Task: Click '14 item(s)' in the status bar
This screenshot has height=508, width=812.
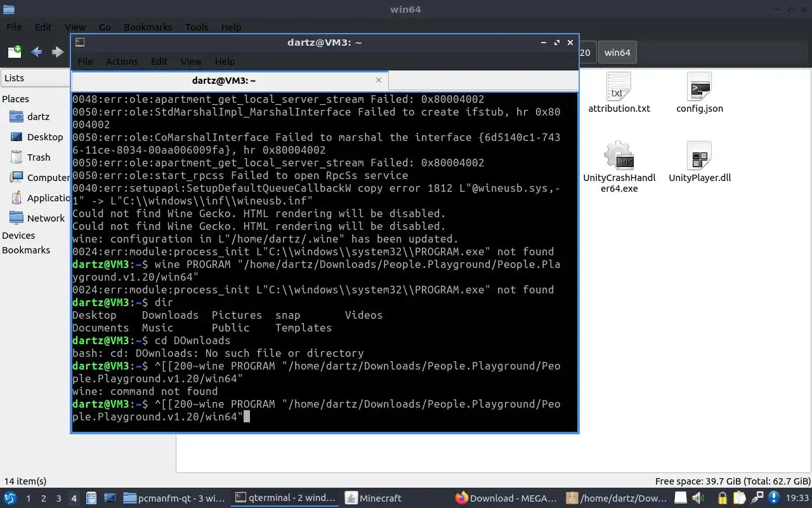Action: (25, 481)
